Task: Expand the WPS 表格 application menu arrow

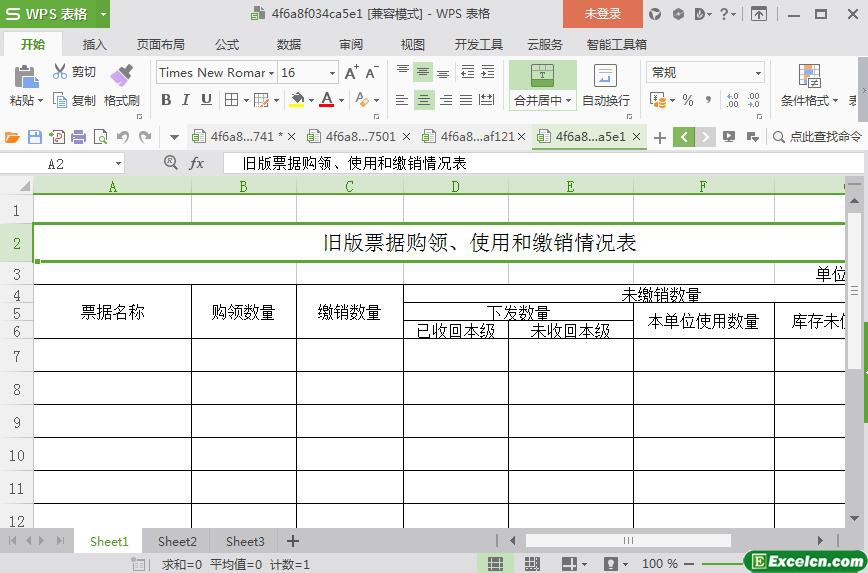Action: pos(103,14)
